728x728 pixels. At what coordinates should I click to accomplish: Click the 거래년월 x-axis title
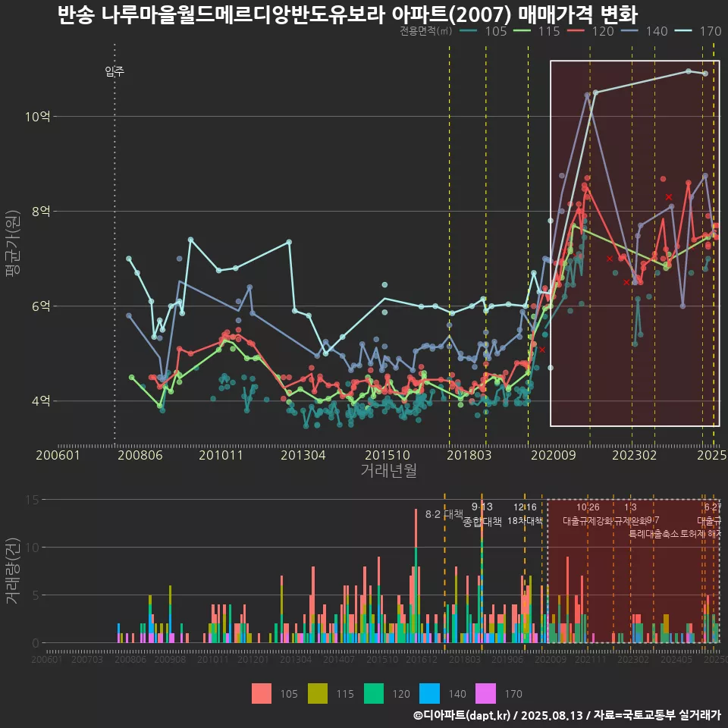pos(388,470)
